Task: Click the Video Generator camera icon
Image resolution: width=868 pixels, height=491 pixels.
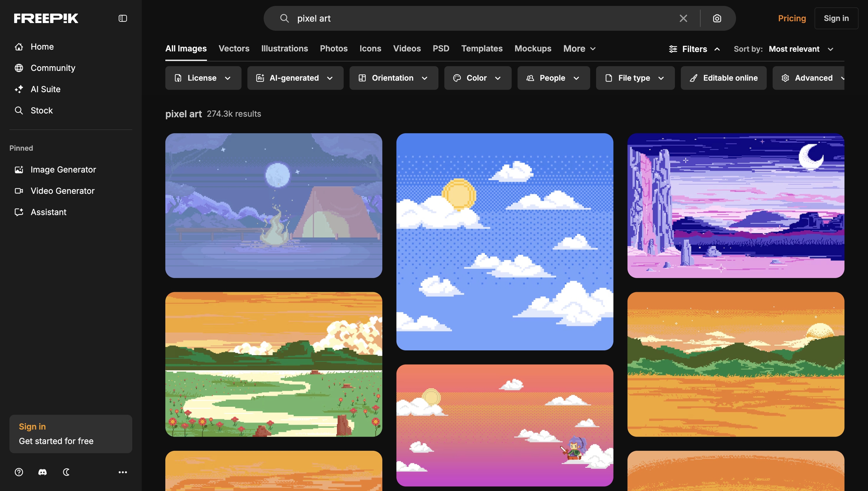Action: [19, 191]
